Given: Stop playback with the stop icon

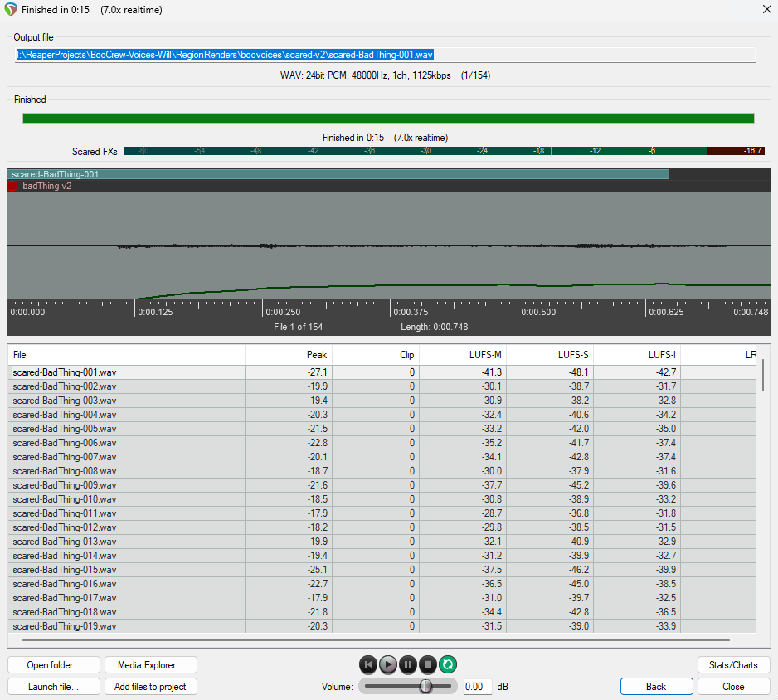Looking at the screenshot, I should click(428, 664).
